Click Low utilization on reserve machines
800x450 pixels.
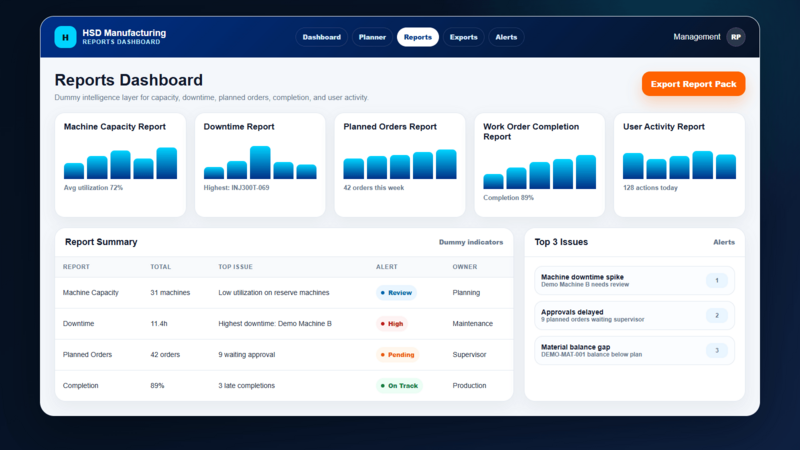(x=274, y=293)
